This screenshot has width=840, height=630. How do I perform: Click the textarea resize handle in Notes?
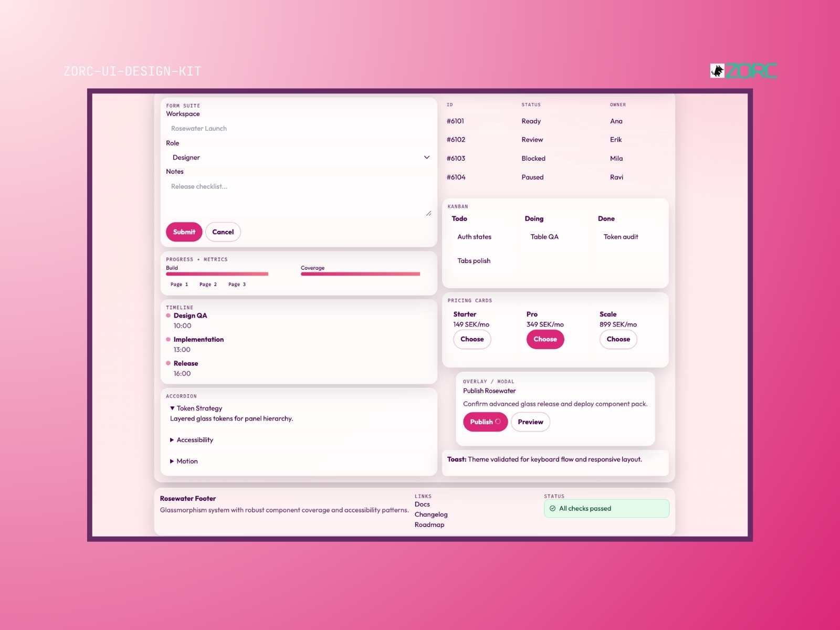point(428,213)
